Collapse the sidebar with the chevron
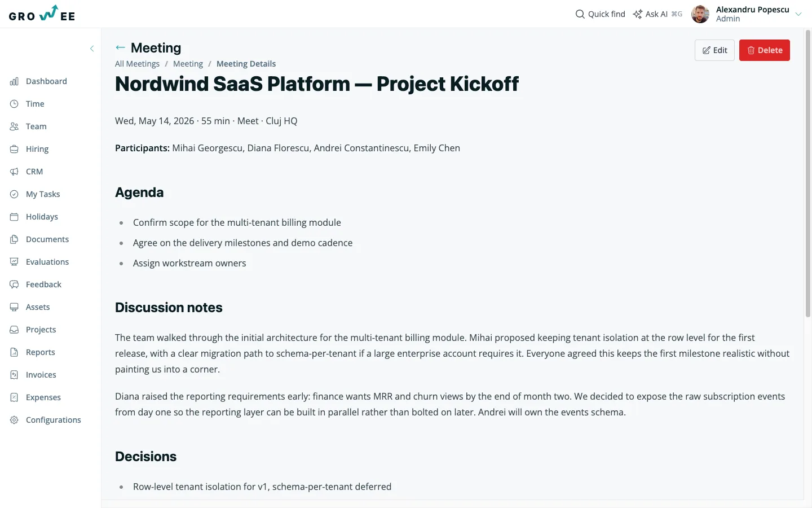This screenshot has height=508, width=812. [92, 49]
